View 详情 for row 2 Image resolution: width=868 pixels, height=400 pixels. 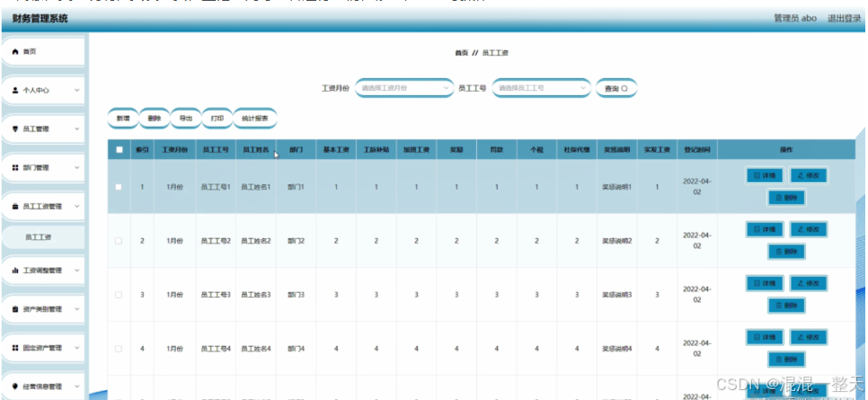765,229
